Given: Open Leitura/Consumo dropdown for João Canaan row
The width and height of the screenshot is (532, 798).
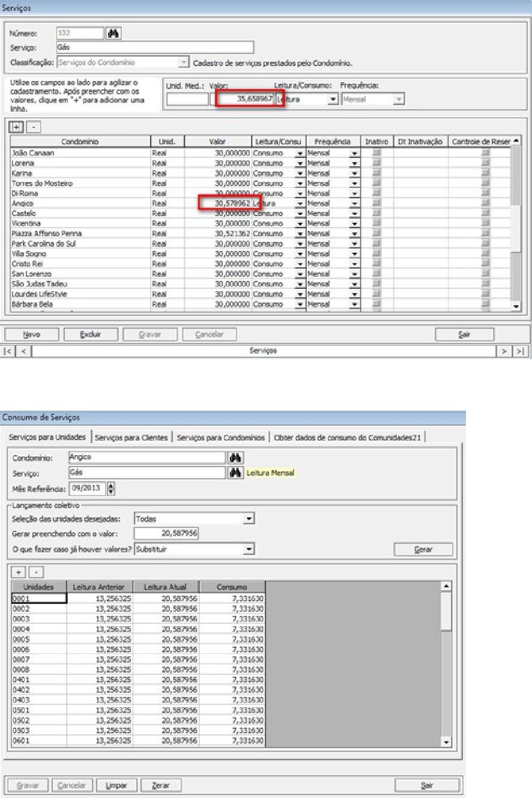Looking at the screenshot, I should 299,154.
